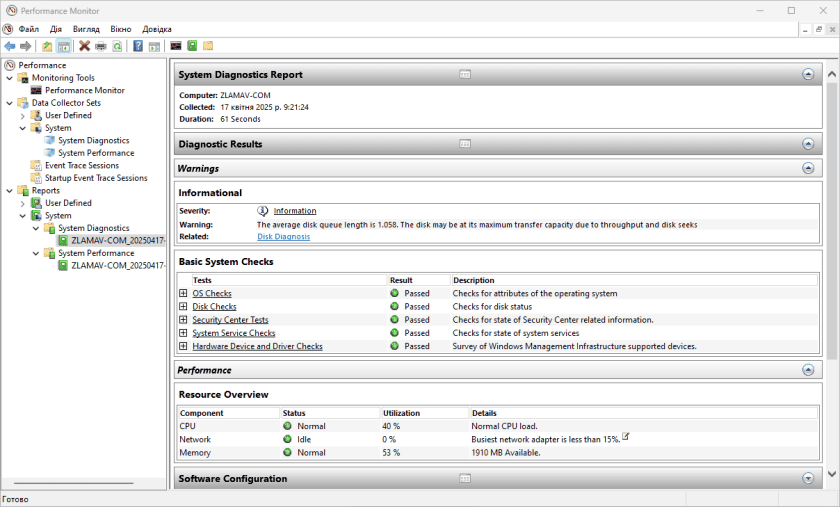The height and width of the screenshot is (507, 840).
Task: Toggle the console tree show/hide toolbar icon
Action: pos(63,46)
